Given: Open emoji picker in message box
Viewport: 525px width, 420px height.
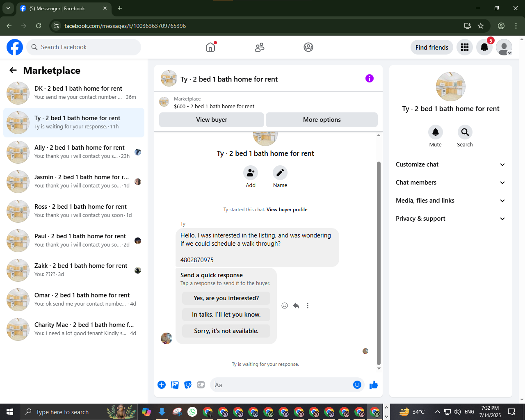Looking at the screenshot, I should (357, 385).
